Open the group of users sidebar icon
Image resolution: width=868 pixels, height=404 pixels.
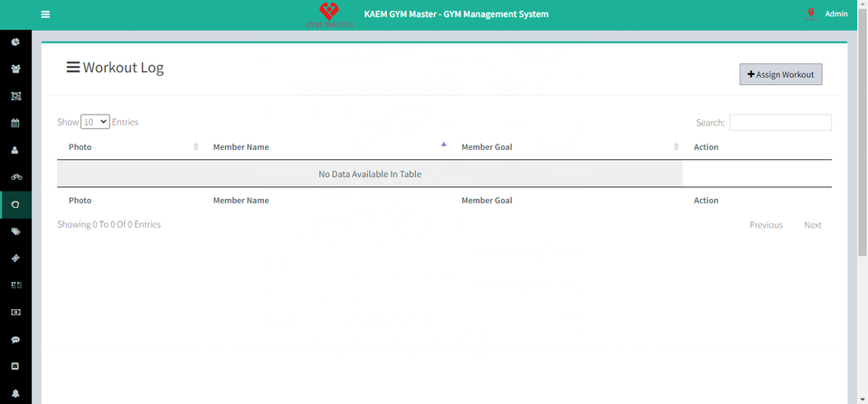point(15,69)
